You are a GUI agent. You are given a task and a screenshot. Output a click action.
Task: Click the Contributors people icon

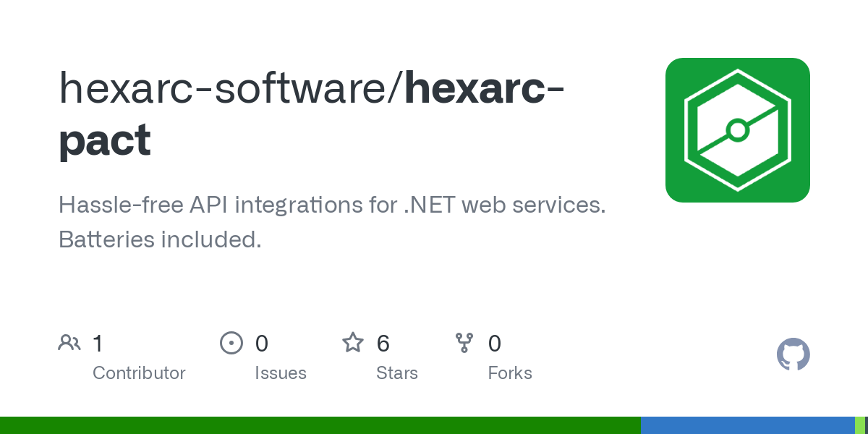(x=69, y=342)
